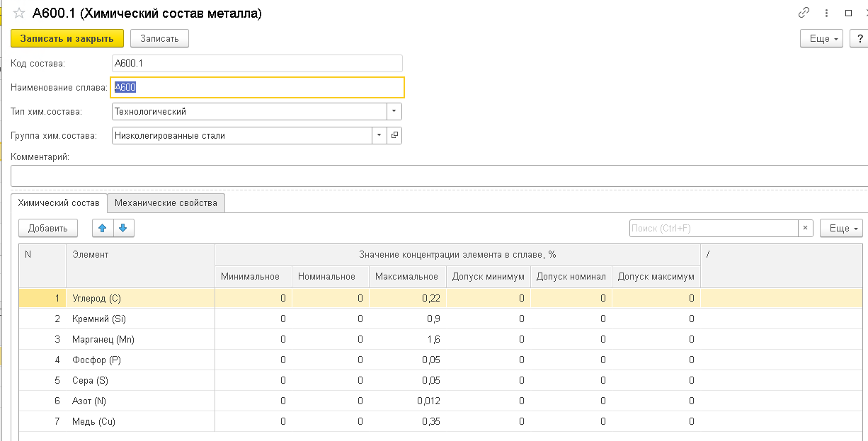This screenshot has width=868, height=441.
Task: Move row up with blue arrow
Action: tap(103, 228)
